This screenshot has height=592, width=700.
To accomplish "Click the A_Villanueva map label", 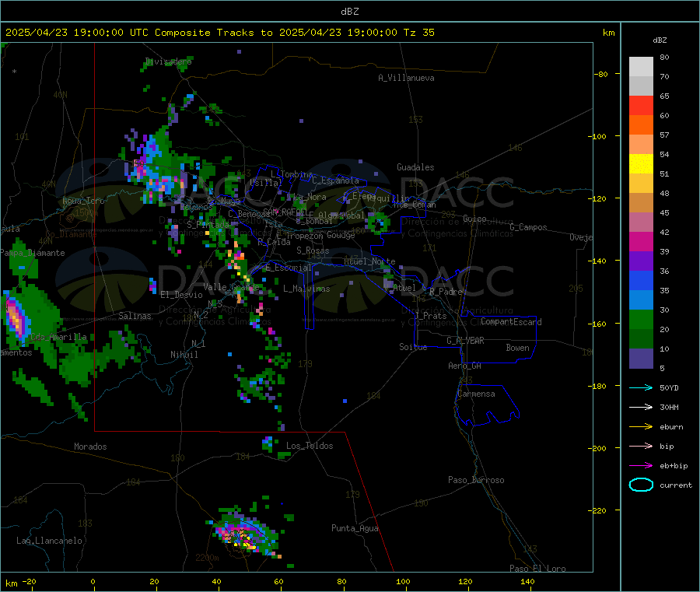I will pyautogui.click(x=406, y=78).
